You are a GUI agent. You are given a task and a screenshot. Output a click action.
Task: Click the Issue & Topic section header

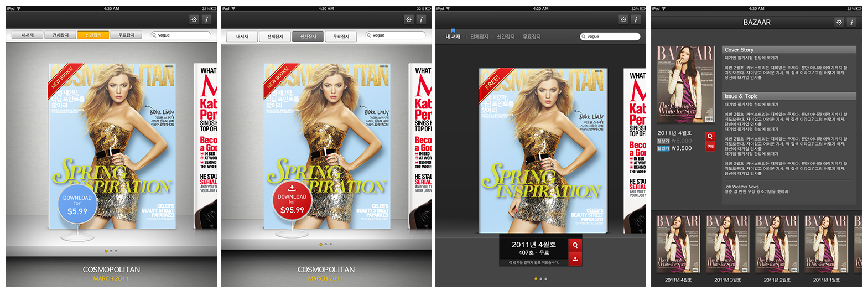[789, 96]
